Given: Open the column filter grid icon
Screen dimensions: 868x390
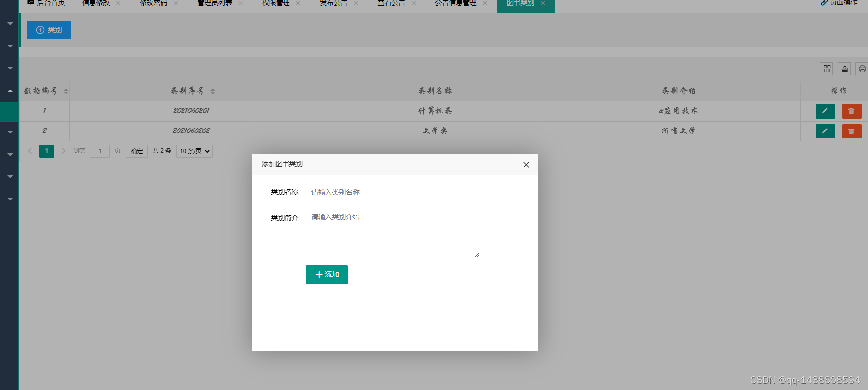Looking at the screenshot, I should 827,69.
